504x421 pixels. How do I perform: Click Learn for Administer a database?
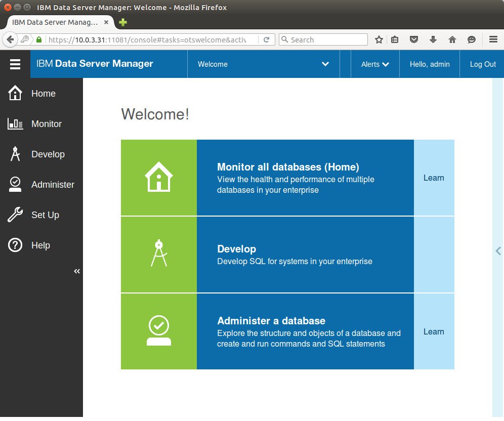(x=434, y=331)
